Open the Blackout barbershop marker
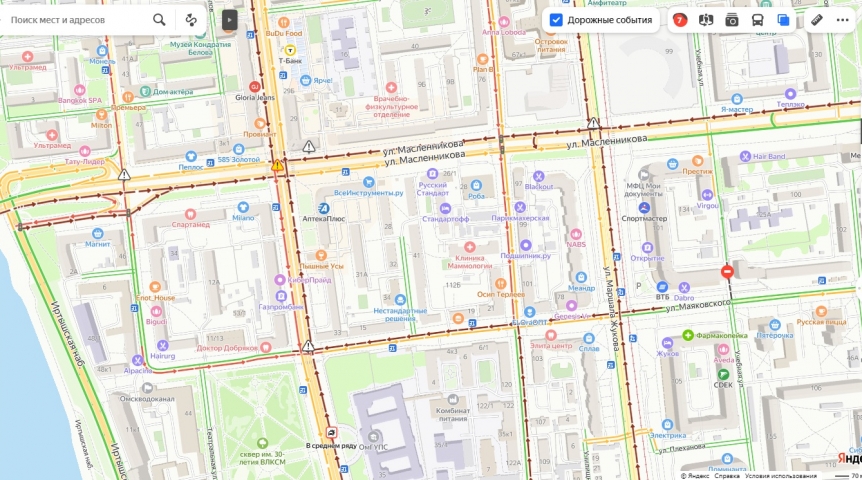This screenshot has width=862, height=480. coord(538,176)
